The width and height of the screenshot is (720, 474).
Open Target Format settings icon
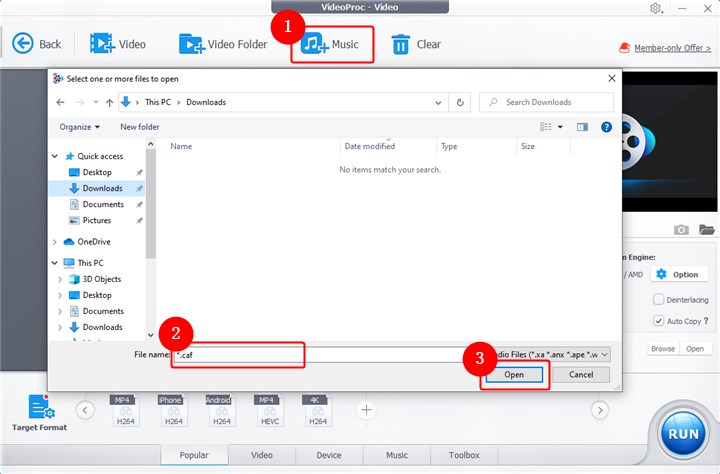(41, 407)
